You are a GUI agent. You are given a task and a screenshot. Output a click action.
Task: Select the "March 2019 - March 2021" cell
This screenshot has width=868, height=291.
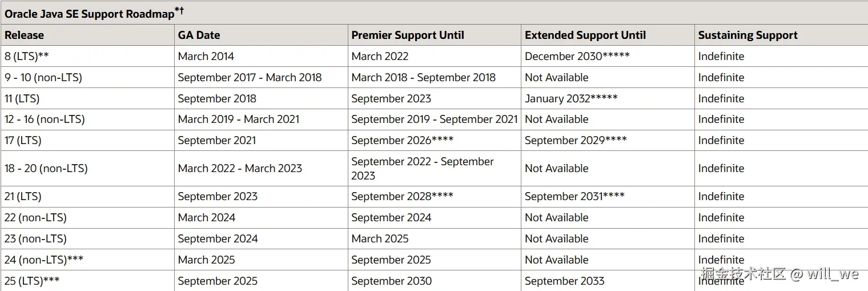238,119
